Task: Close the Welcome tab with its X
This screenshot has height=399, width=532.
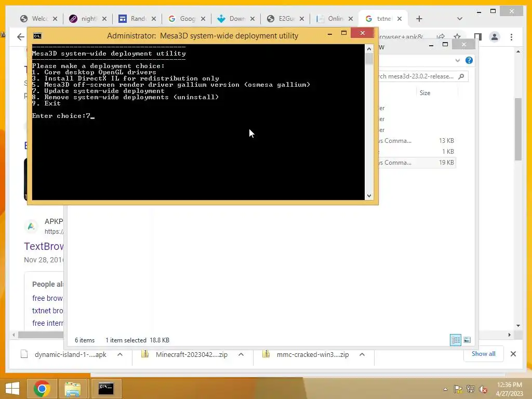Action: (x=55, y=19)
